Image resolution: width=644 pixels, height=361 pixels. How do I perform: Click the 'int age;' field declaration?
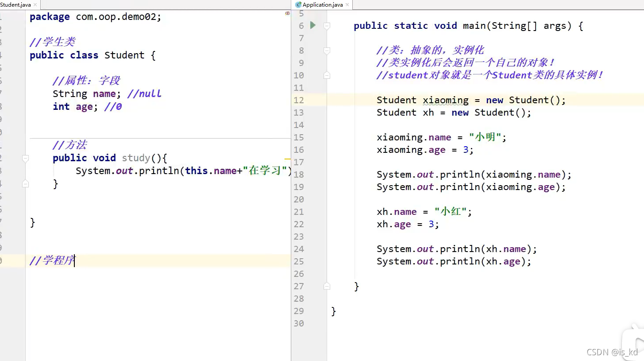75,107
